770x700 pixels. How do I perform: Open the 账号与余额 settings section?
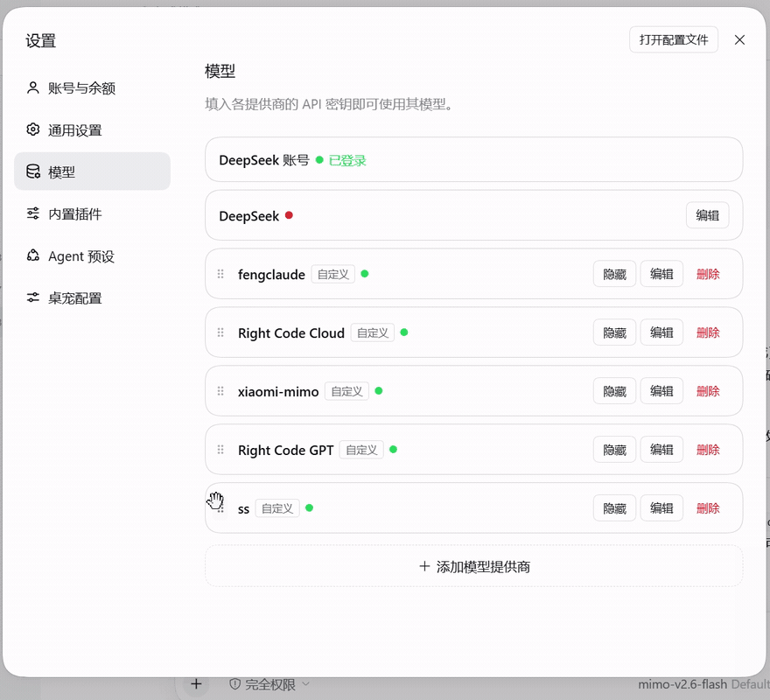(92, 87)
